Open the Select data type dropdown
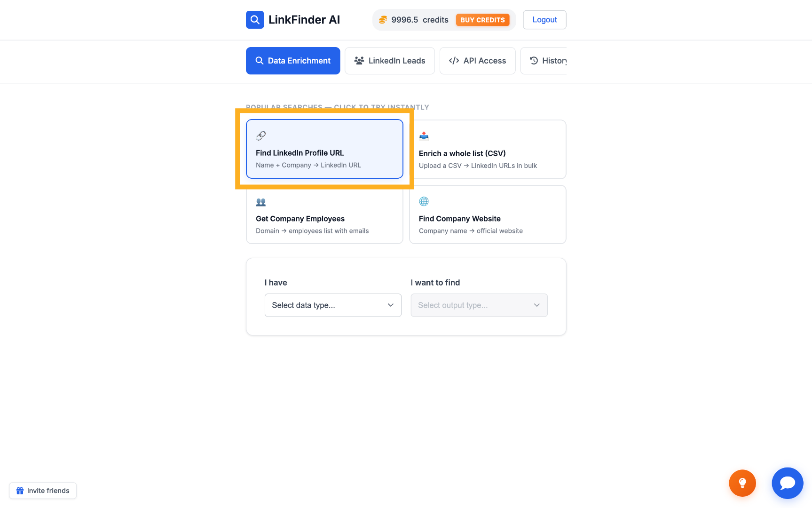The width and height of the screenshot is (812, 508). 333,305
